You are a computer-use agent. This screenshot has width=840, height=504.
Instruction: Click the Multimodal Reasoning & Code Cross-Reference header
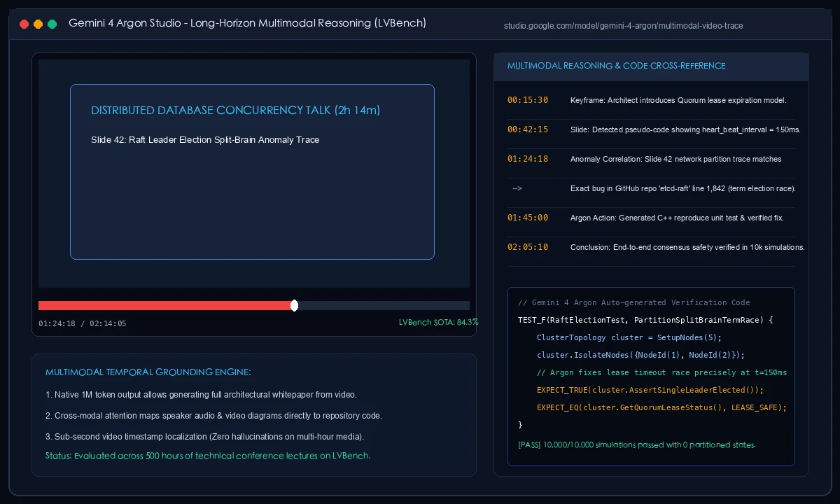point(617,66)
